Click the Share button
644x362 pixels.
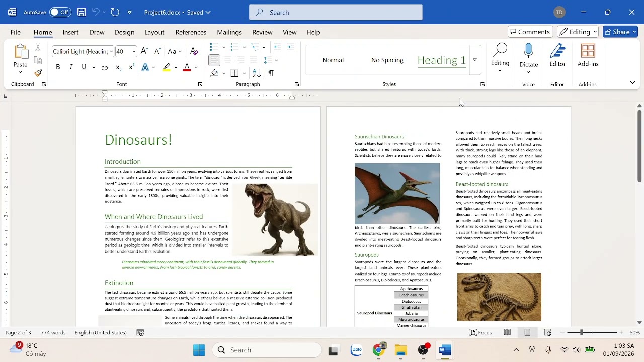pyautogui.click(x=620, y=32)
